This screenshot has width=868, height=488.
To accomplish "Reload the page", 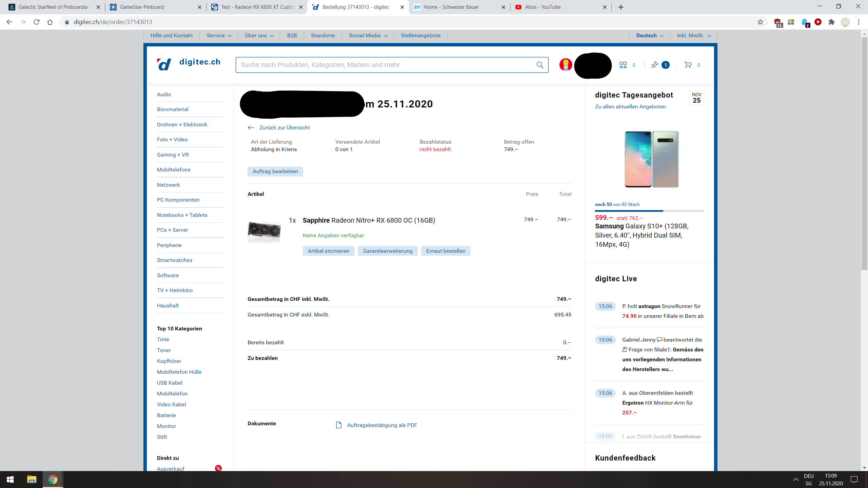I will pos(37,22).
